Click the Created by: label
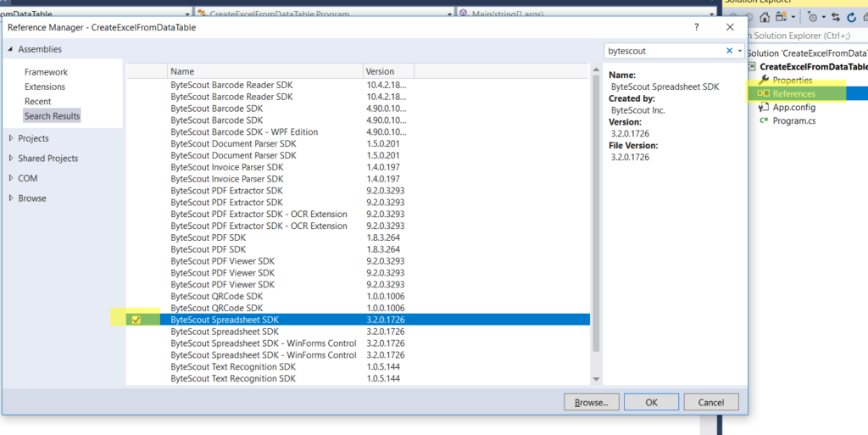Viewport: 868px width, 435px height. (x=632, y=98)
